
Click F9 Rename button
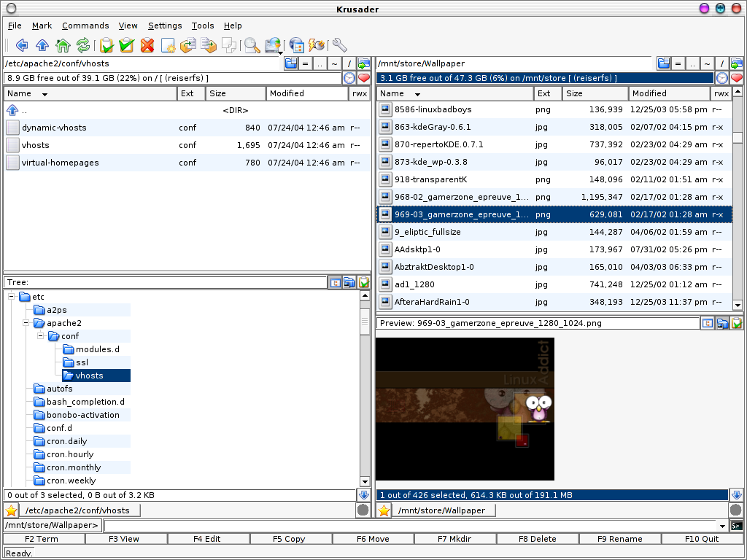[620, 539]
